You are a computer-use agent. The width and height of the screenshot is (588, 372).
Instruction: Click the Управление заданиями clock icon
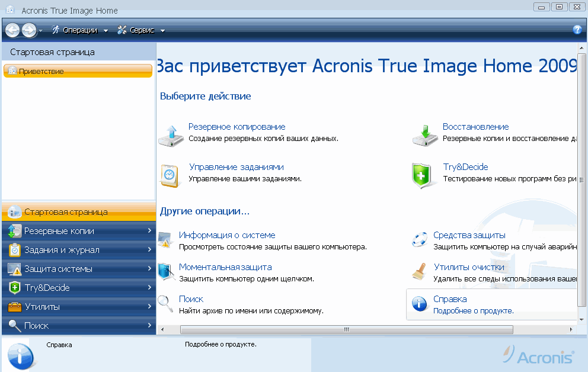(x=170, y=175)
